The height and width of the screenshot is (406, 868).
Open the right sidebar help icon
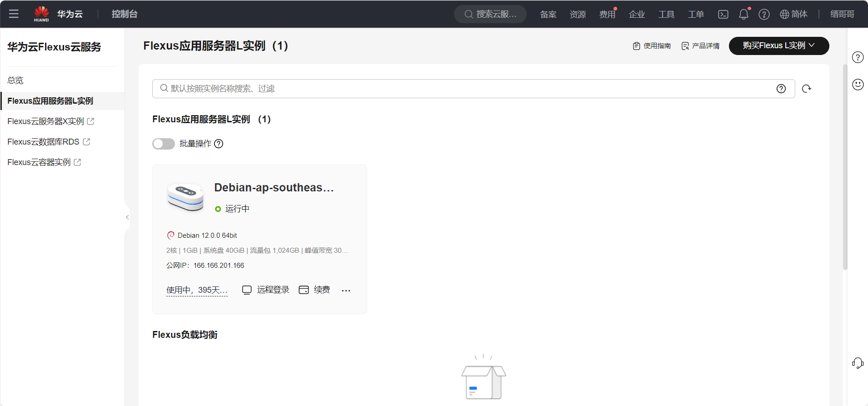click(x=858, y=57)
